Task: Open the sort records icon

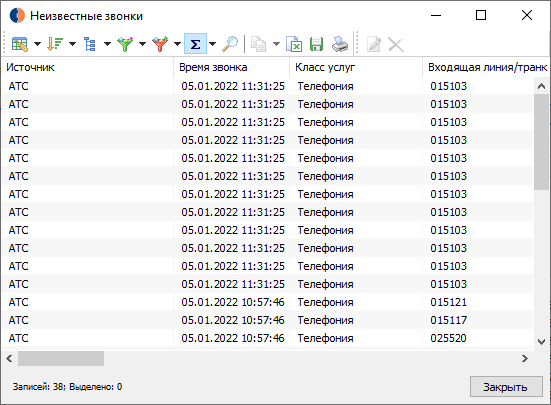Action: [55, 44]
